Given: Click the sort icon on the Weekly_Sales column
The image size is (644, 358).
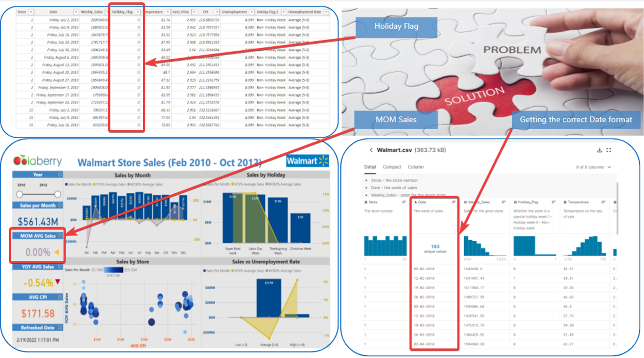Looking at the screenshot, I should 503,202.
